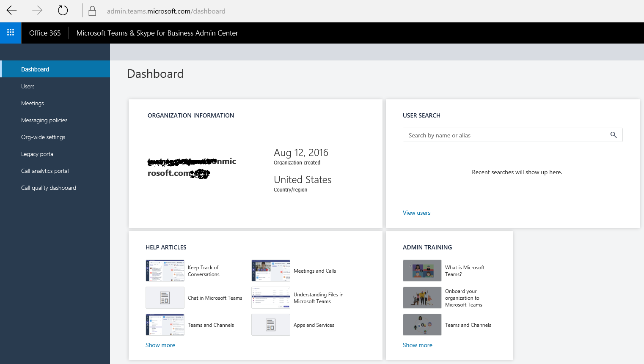Click the browser back arrow

tap(12, 11)
